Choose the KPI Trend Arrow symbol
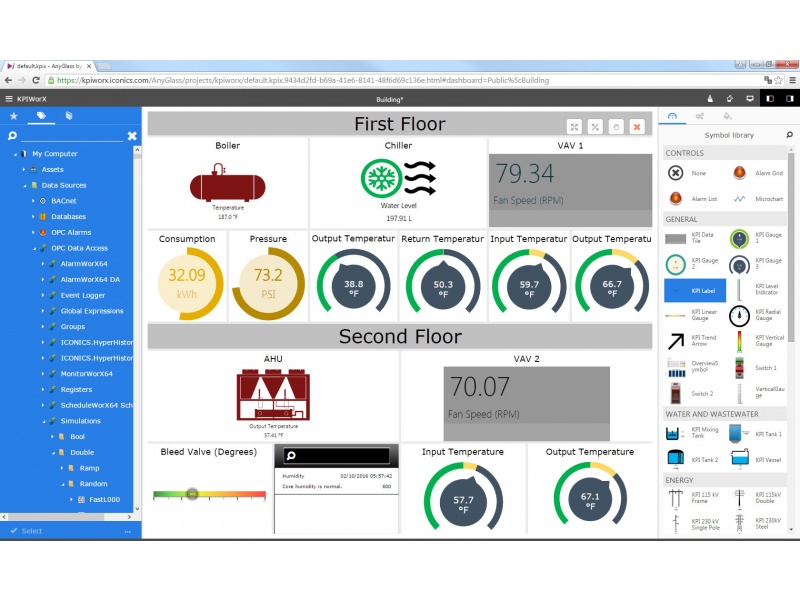The height and width of the screenshot is (600, 800). (694, 341)
